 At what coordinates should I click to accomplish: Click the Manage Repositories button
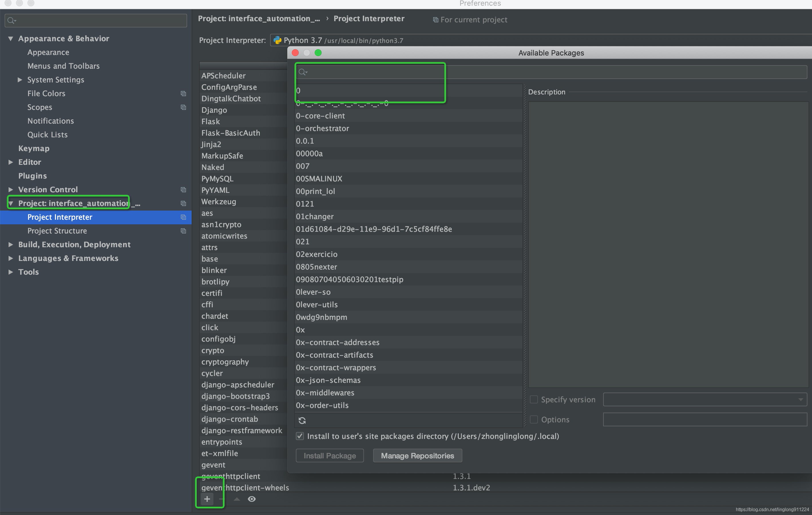tap(417, 455)
